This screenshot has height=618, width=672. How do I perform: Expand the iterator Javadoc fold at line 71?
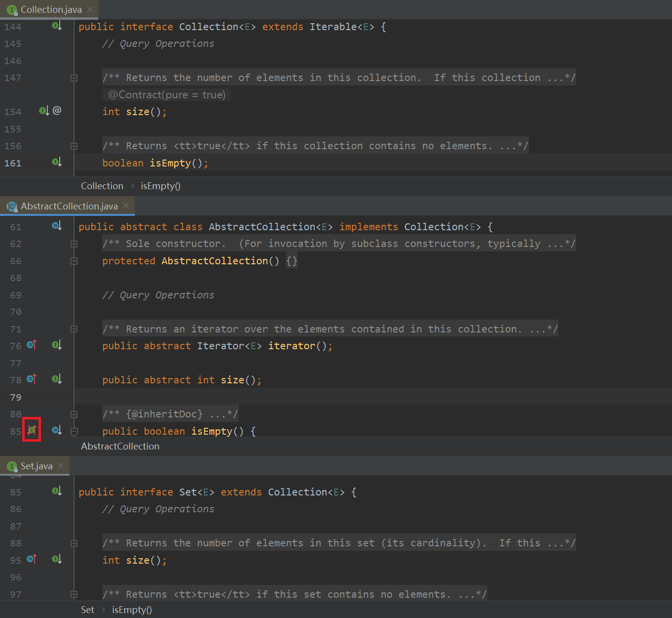tap(74, 330)
